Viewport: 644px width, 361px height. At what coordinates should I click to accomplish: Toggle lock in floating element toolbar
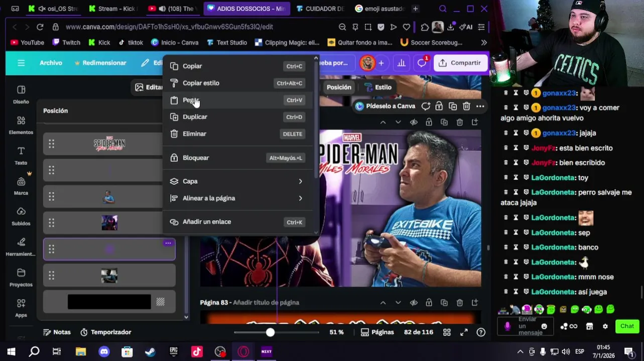tap(439, 106)
